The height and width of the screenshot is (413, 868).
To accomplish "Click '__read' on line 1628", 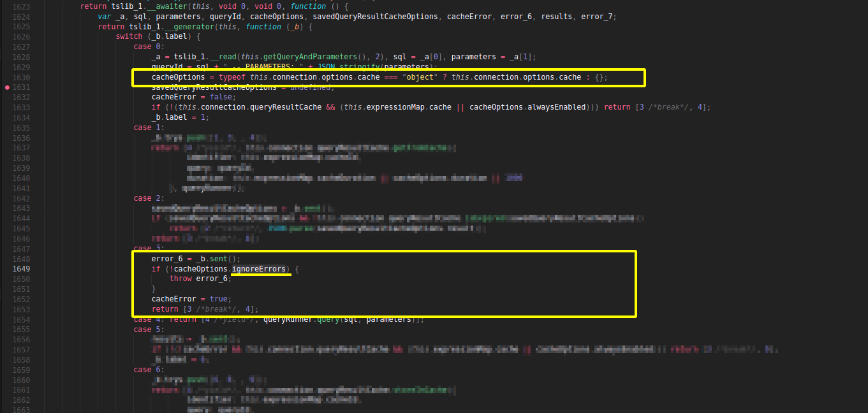I will click(x=223, y=57).
